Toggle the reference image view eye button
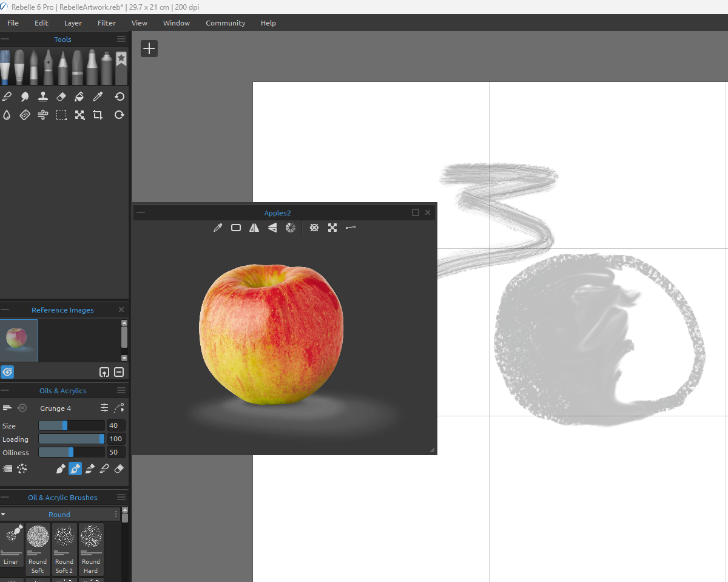Image resolution: width=728 pixels, height=582 pixels. pos(7,372)
